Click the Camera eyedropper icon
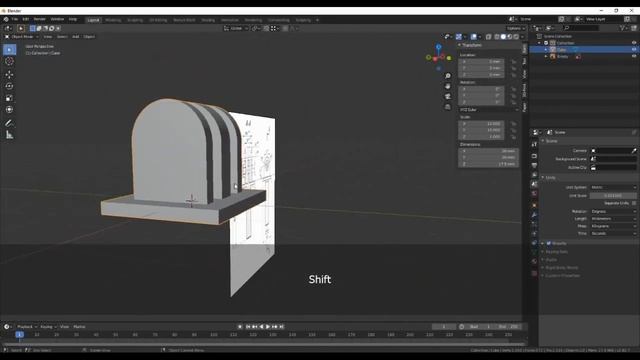This screenshot has width=640, height=360. (x=634, y=151)
